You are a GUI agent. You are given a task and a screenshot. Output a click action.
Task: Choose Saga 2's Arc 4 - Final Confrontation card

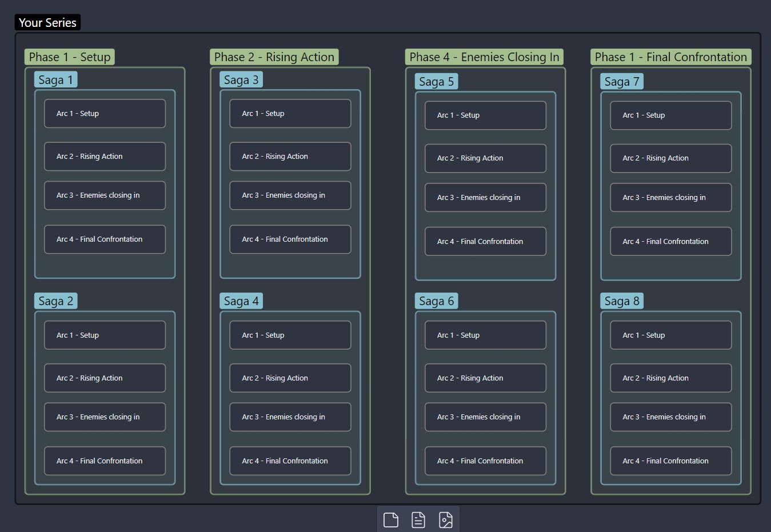pyautogui.click(x=105, y=461)
